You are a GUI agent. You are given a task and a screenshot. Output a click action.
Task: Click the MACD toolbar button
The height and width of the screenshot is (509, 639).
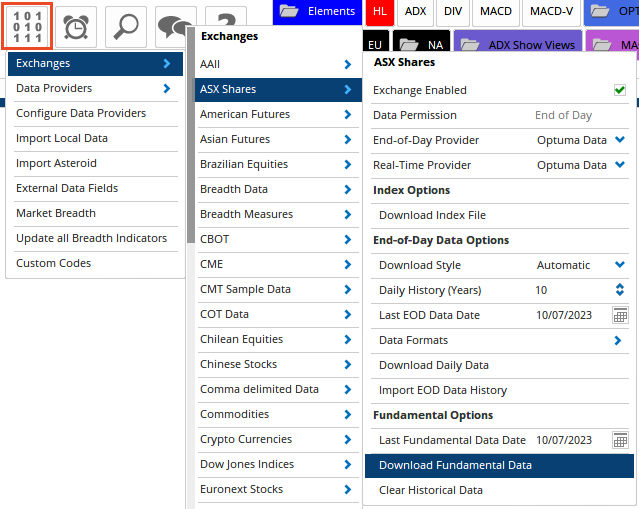coord(496,11)
